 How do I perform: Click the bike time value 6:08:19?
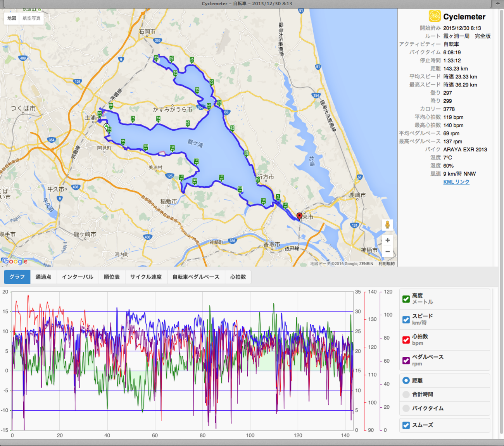(x=452, y=52)
